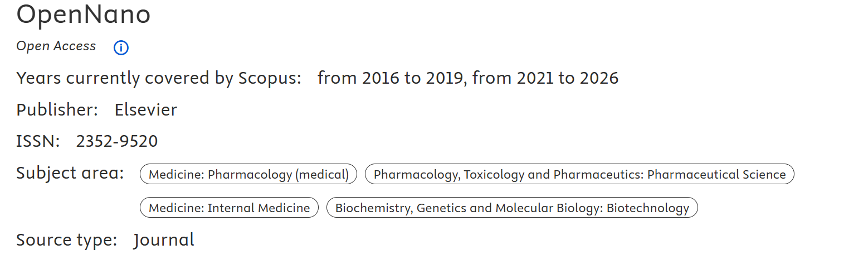Click the year 2026 in coverage range
Viewport: 868px width, 259px height.
click(x=599, y=78)
